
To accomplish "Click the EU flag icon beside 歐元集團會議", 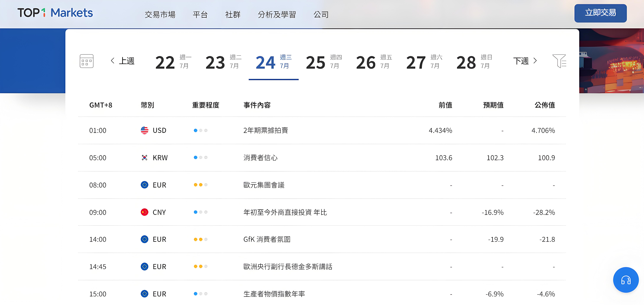I will point(145,185).
